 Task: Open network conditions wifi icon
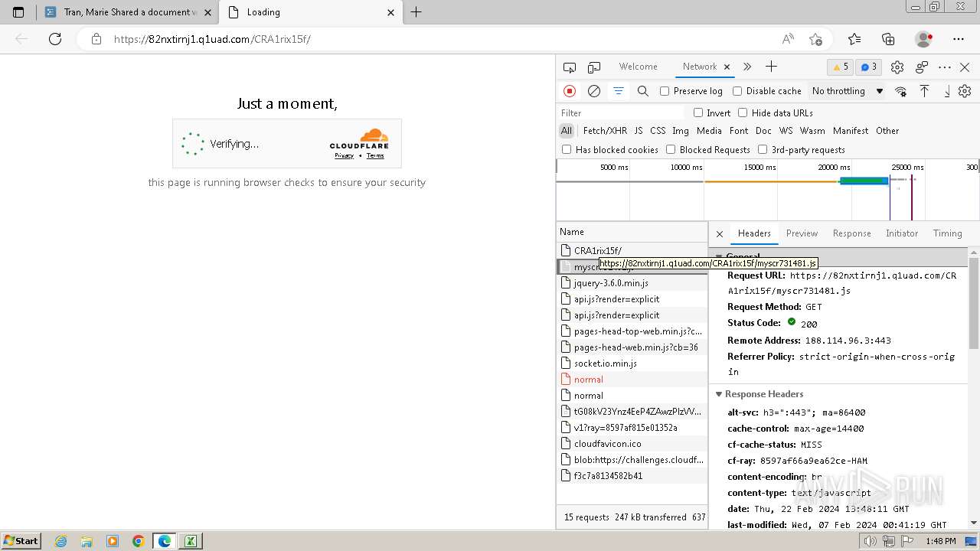click(900, 91)
